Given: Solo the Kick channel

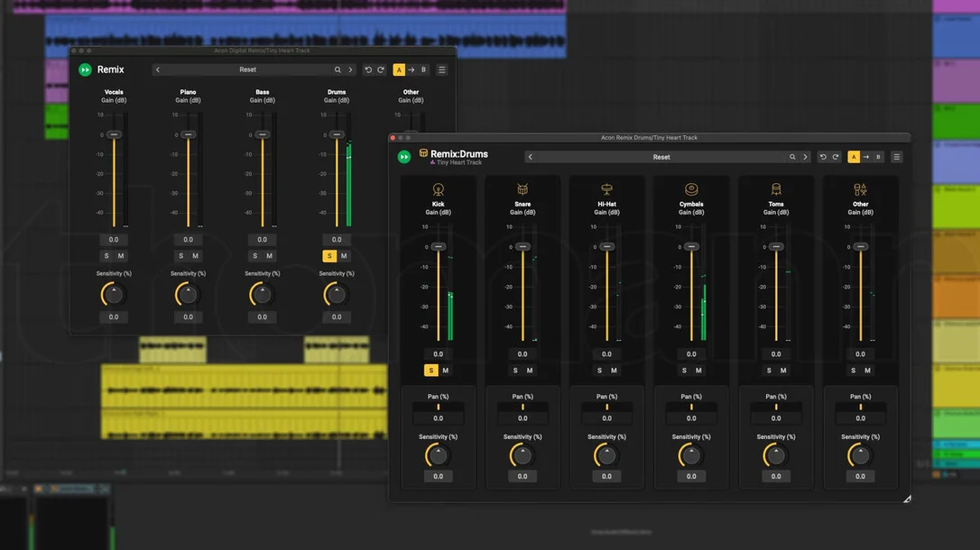Looking at the screenshot, I should tap(430, 371).
